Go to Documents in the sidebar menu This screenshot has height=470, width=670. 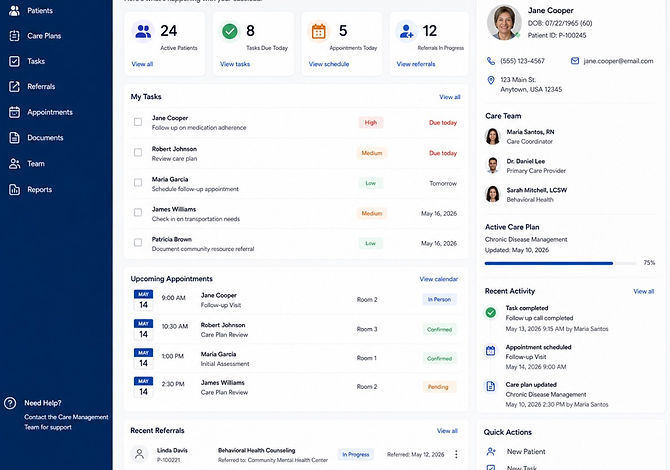(x=45, y=138)
